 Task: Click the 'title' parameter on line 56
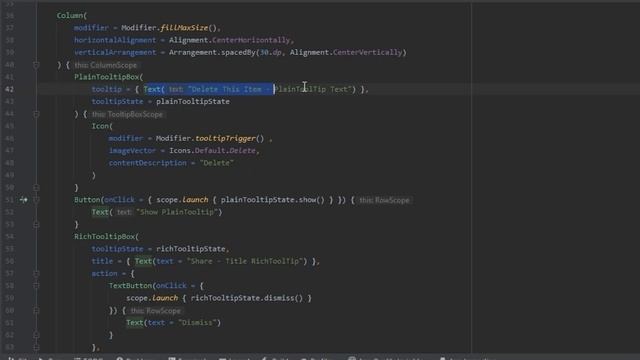102,261
